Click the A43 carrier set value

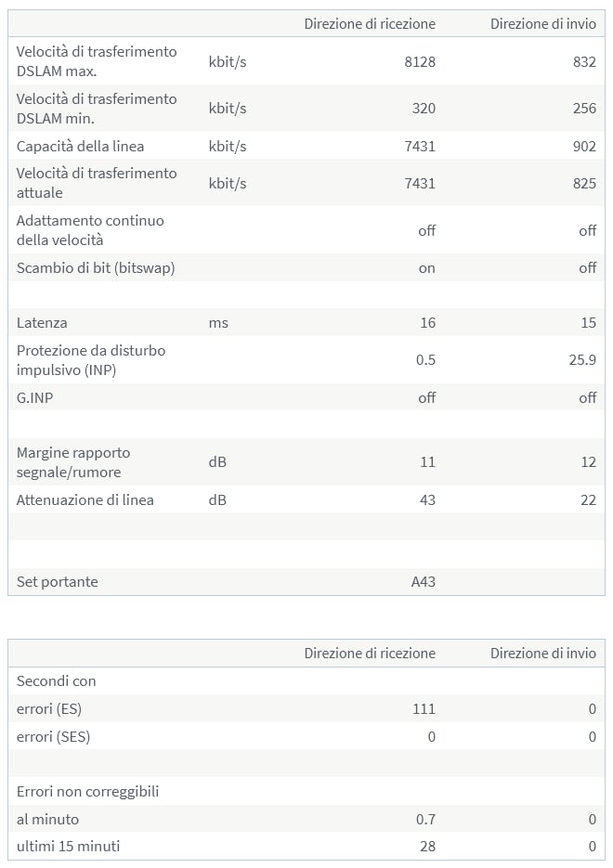point(423,582)
